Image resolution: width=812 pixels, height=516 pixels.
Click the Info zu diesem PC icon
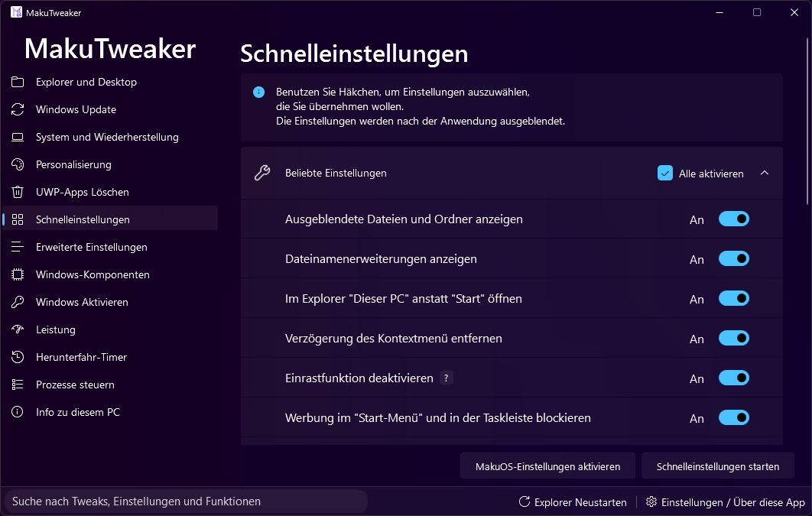coord(18,412)
